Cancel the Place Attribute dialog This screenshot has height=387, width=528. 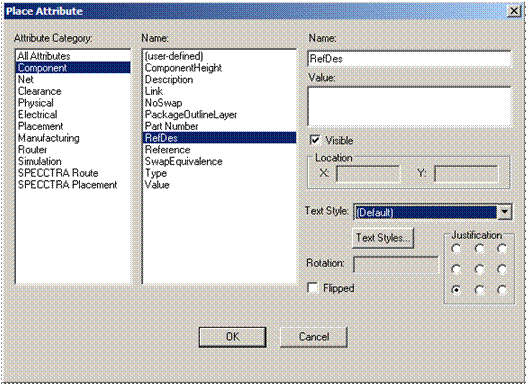(x=314, y=337)
